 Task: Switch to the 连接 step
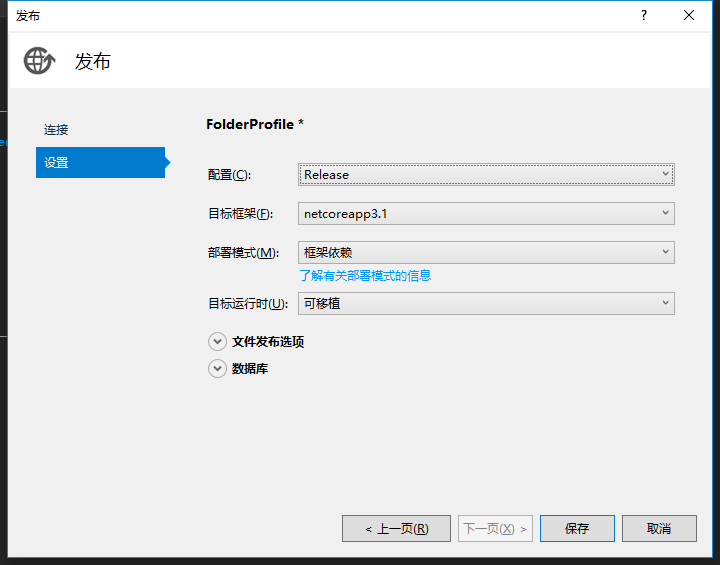point(57,130)
